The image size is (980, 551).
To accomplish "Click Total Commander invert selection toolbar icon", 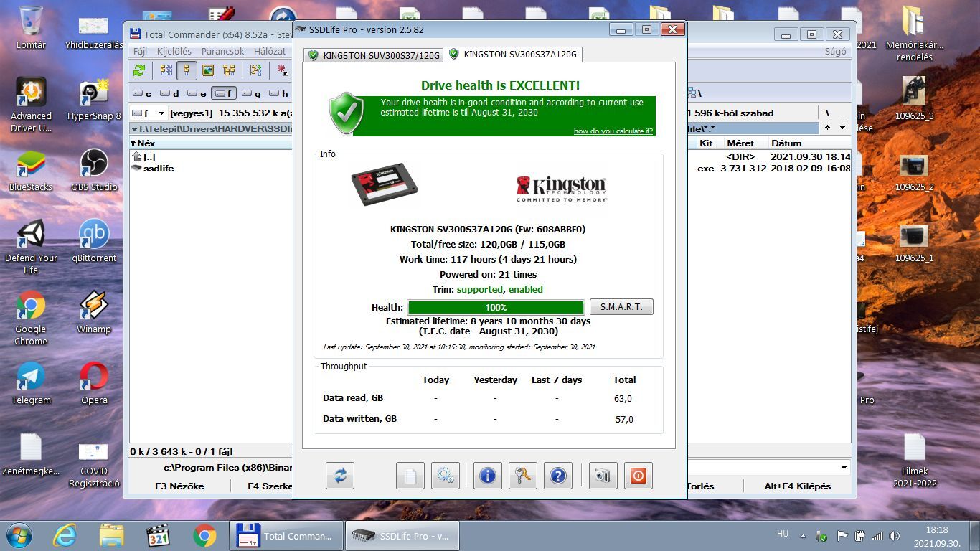I will (x=255, y=70).
